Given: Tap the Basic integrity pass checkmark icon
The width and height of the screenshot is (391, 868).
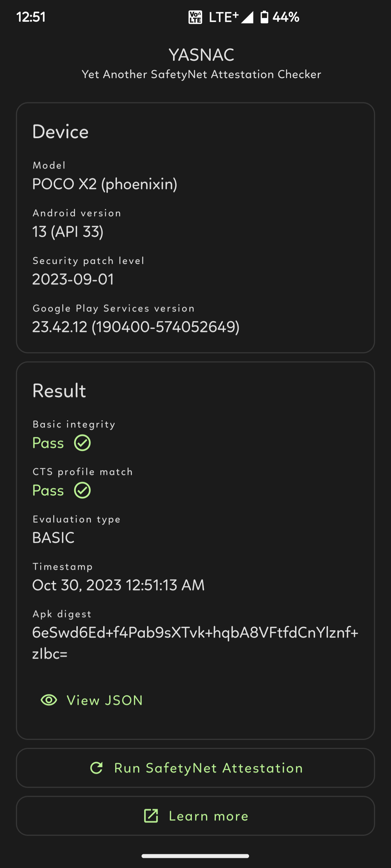Looking at the screenshot, I should pos(83,443).
